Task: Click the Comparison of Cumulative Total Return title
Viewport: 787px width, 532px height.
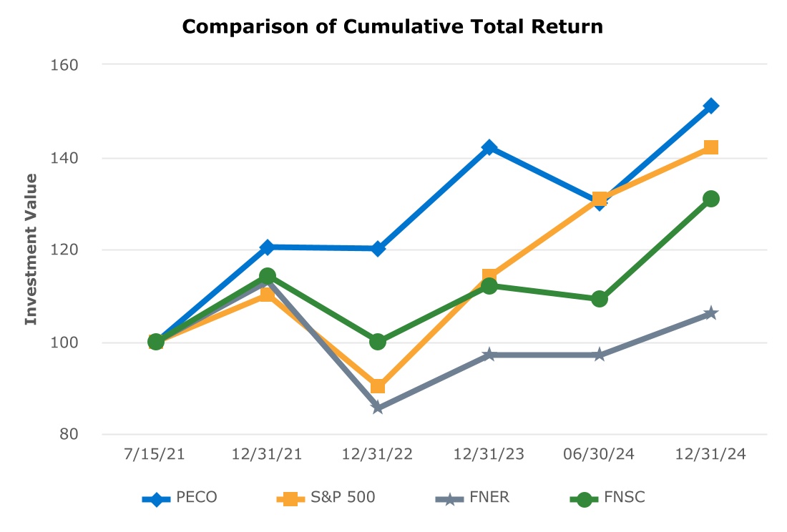Action: click(x=393, y=27)
